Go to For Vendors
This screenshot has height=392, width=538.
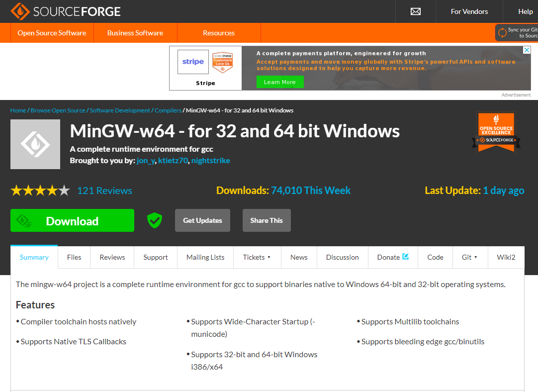[469, 11]
